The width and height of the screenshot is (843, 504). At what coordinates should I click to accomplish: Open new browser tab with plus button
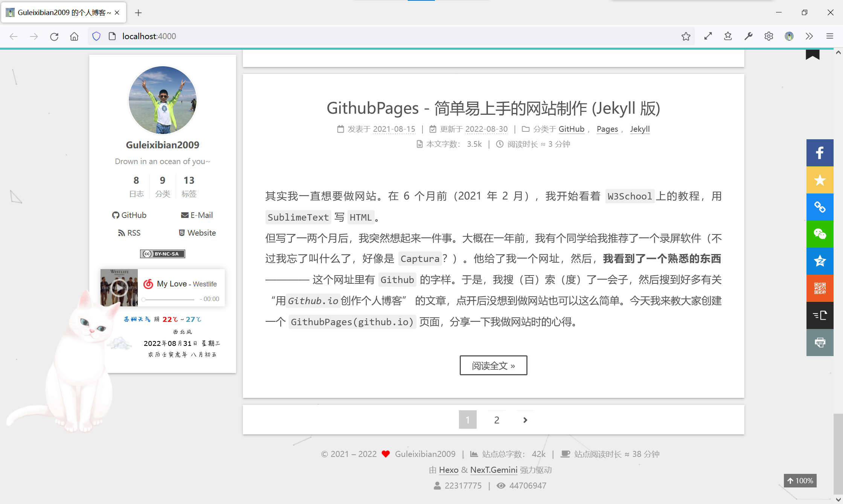pyautogui.click(x=138, y=13)
